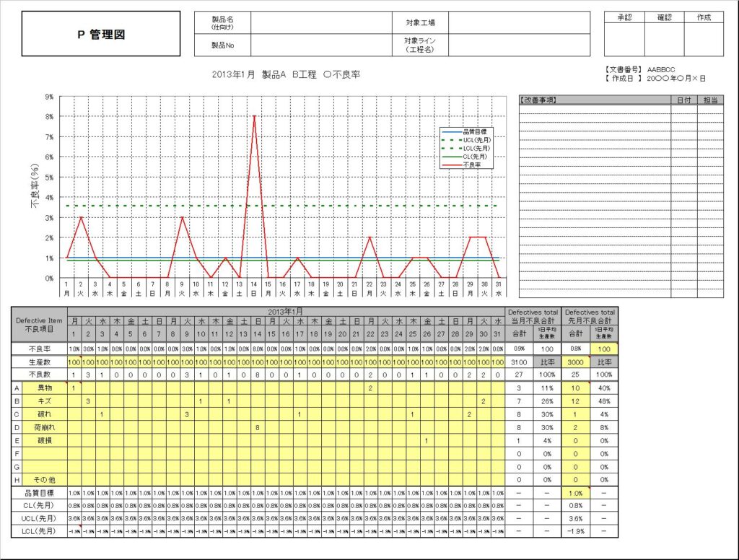Click the P 管理図 title box
739x560 pixels.
click(x=101, y=34)
